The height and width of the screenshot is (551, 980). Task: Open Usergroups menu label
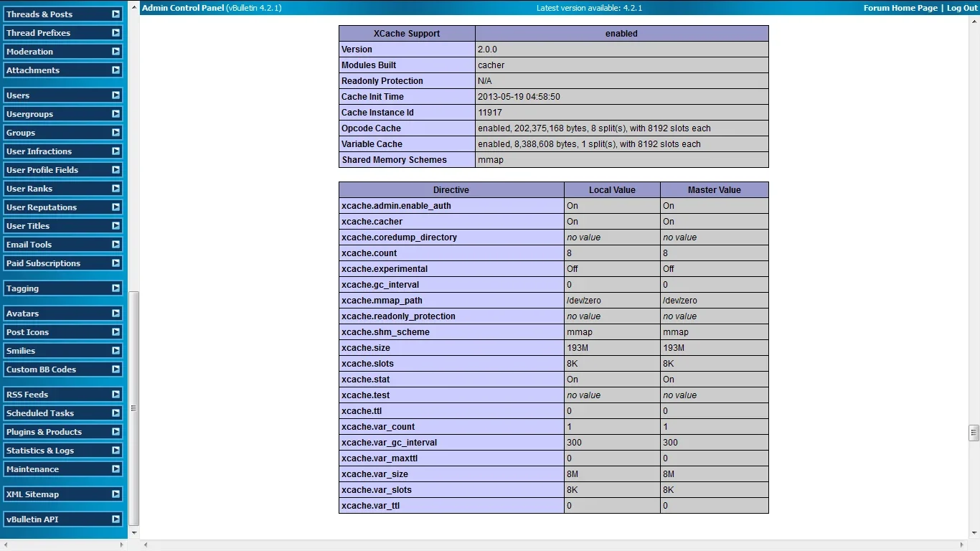click(29, 114)
